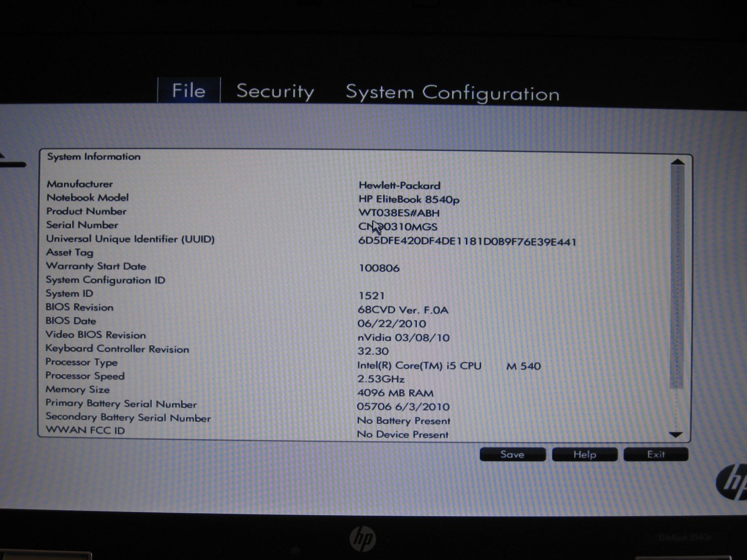
Task: Click the Product Number value
Action: pyautogui.click(x=399, y=213)
